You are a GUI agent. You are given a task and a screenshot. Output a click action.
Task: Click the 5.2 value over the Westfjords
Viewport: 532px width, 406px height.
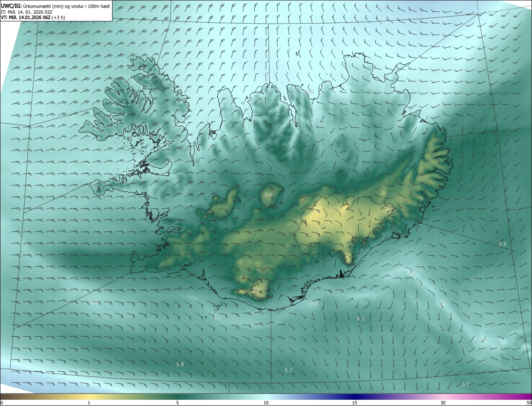(x=127, y=103)
